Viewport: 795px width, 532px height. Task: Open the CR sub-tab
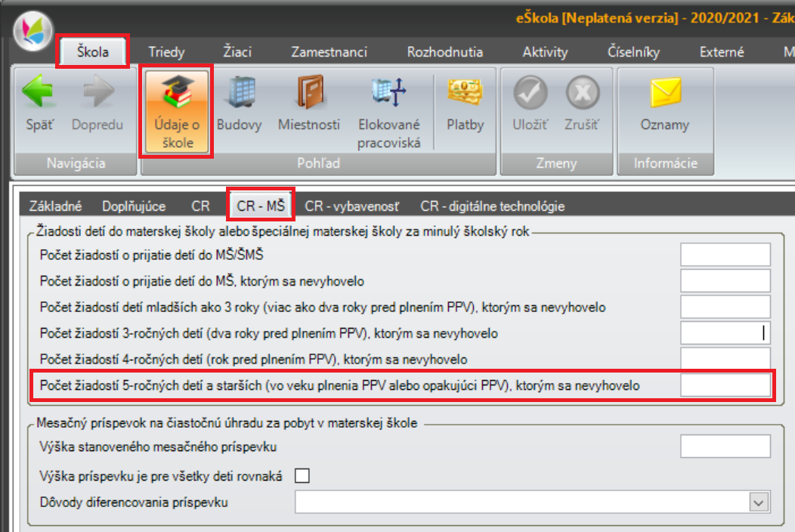tap(200, 206)
